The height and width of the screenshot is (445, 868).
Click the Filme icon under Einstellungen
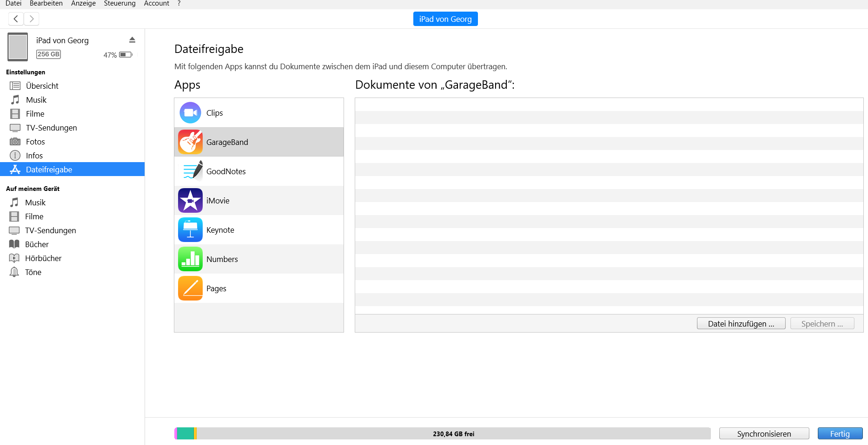tap(15, 114)
